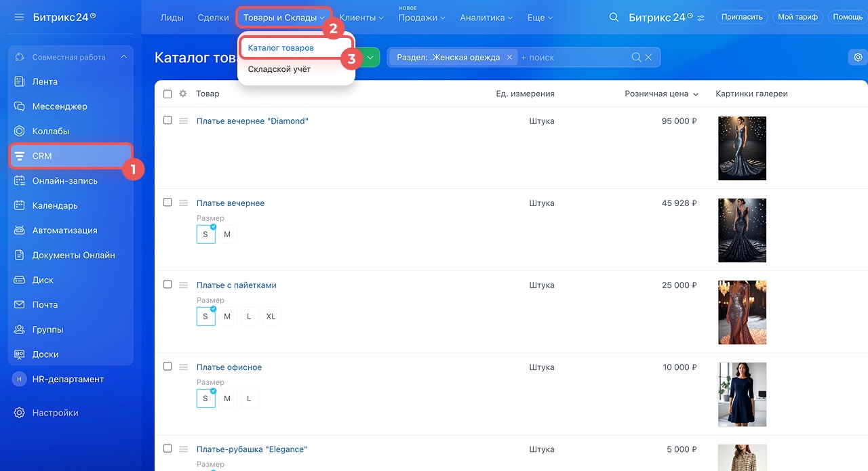Click the grid column settings gear icon

click(183, 94)
